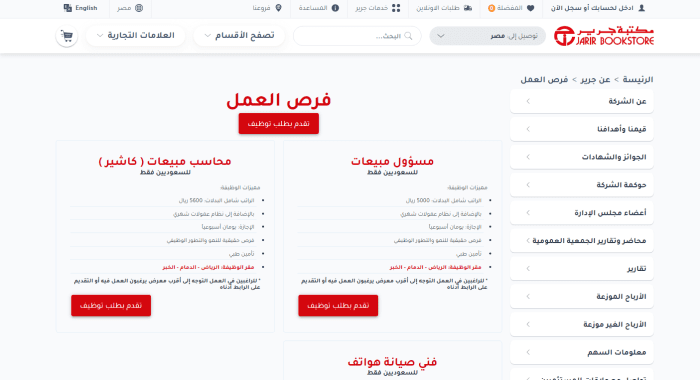Viewport: 700px width, 380px height.
Task: Expand العلامات التجارية brands dropdown
Action: (x=136, y=36)
